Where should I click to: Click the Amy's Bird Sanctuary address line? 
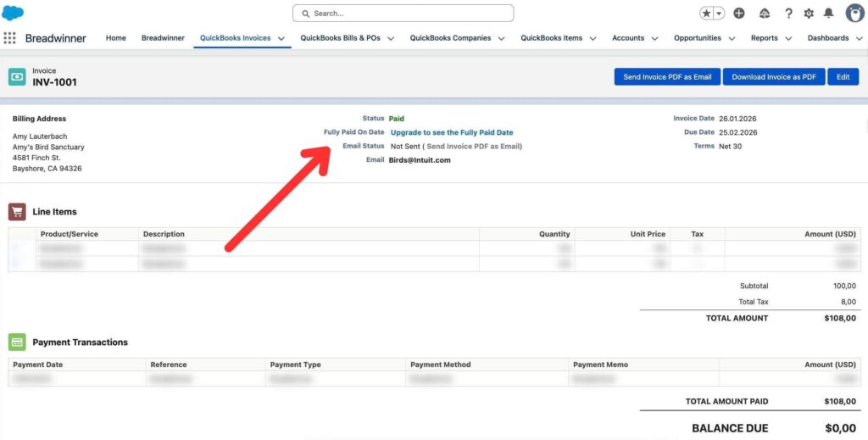[x=48, y=148]
